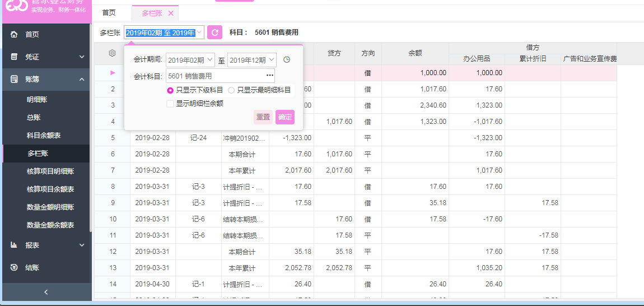The width and height of the screenshot is (644, 306).
Task: Click 记-1 voucher number in row 14
Action: 198,284
